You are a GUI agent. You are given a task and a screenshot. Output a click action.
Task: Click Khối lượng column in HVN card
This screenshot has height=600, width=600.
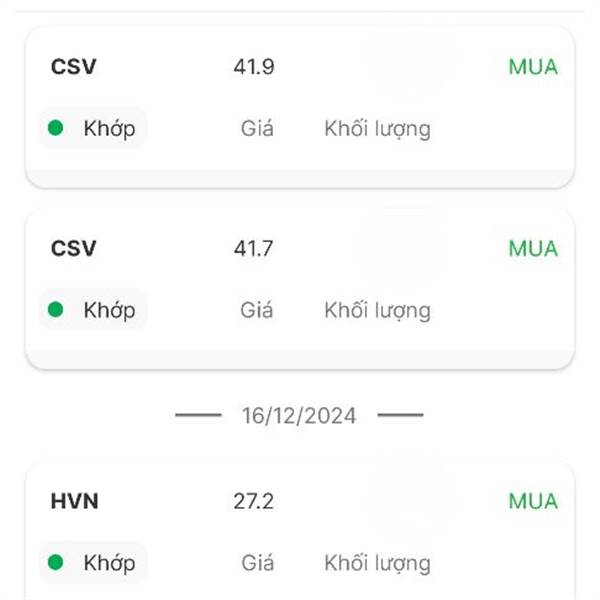[378, 564]
